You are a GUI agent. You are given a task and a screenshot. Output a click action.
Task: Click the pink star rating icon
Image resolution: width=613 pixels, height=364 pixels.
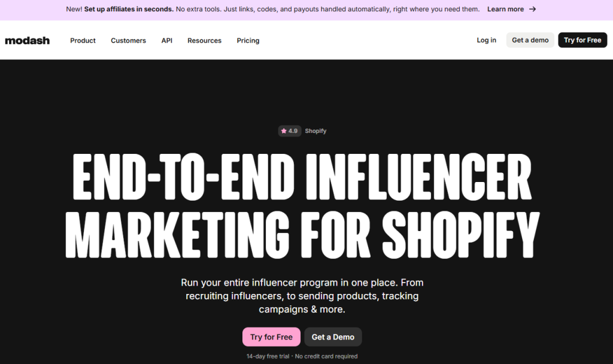284,131
